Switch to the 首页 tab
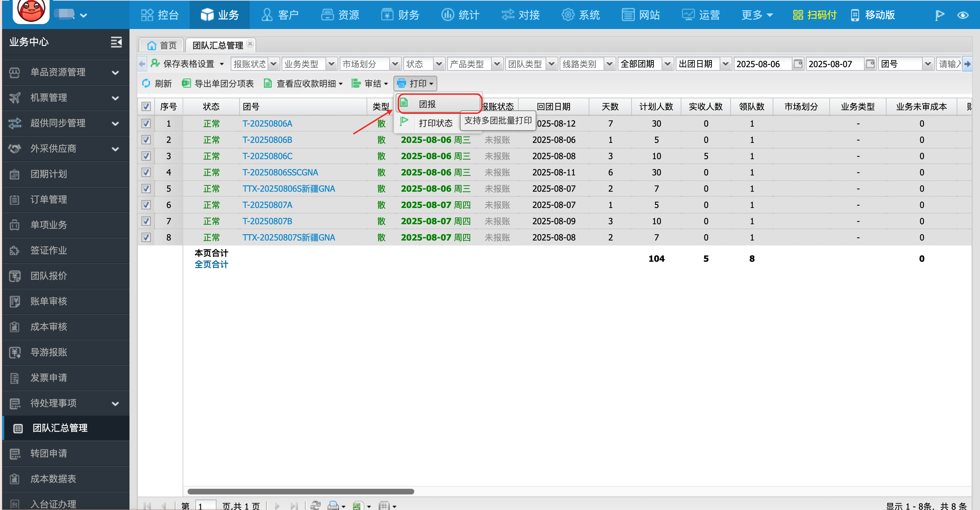Viewport: 980px width, 510px height. (162, 45)
